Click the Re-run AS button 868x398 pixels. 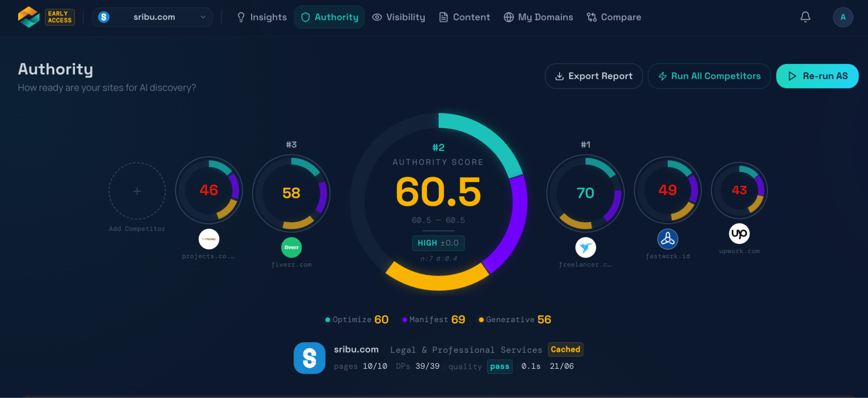(817, 76)
